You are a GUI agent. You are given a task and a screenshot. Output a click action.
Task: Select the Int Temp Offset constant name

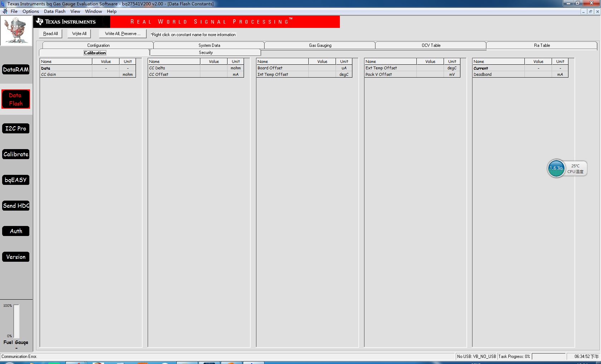273,74
